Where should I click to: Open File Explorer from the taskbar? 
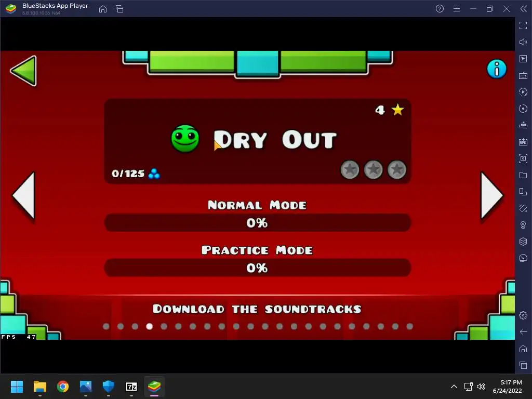coord(39,387)
